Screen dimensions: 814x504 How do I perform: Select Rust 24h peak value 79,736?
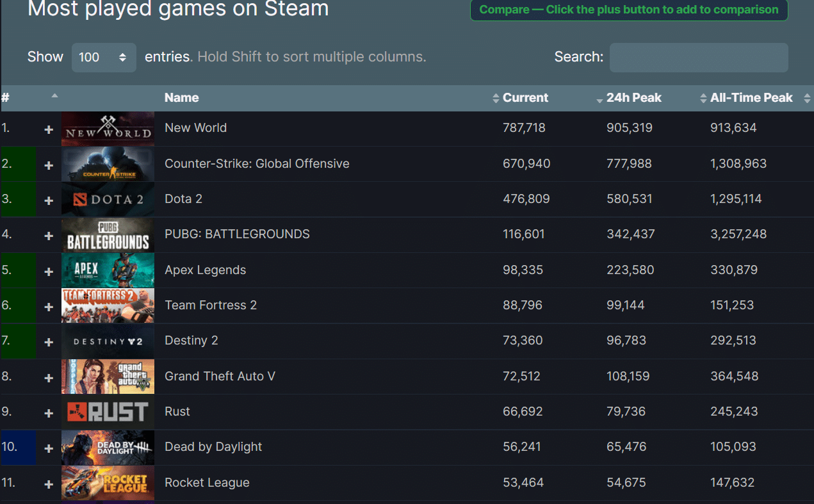pyautogui.click(x=626, y=411)
